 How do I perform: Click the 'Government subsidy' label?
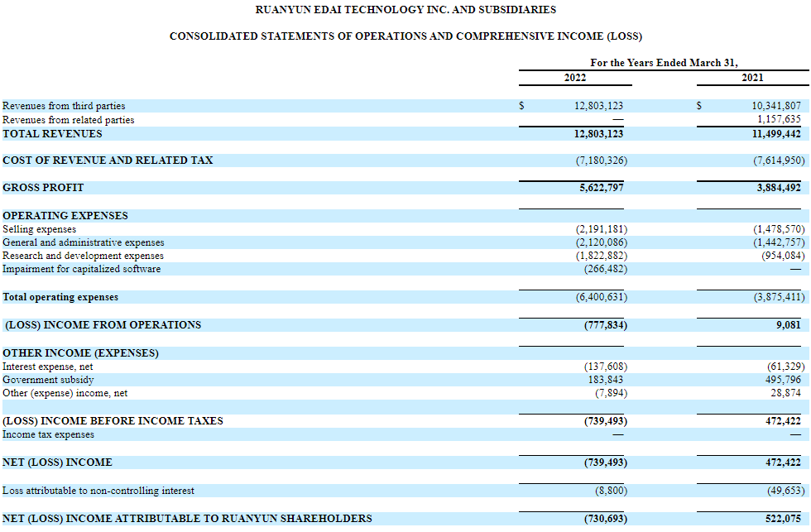[48, 380]
